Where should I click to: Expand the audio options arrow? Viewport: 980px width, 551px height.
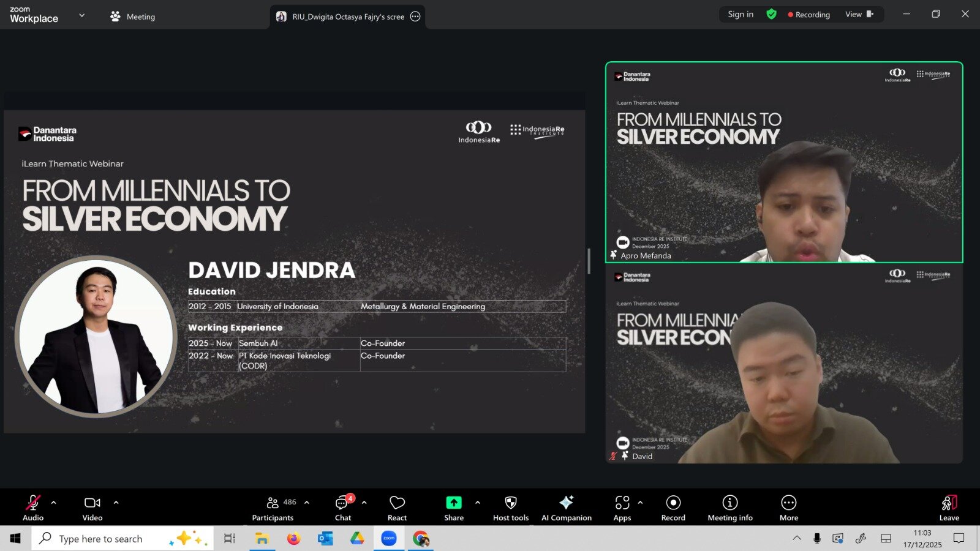54,503
